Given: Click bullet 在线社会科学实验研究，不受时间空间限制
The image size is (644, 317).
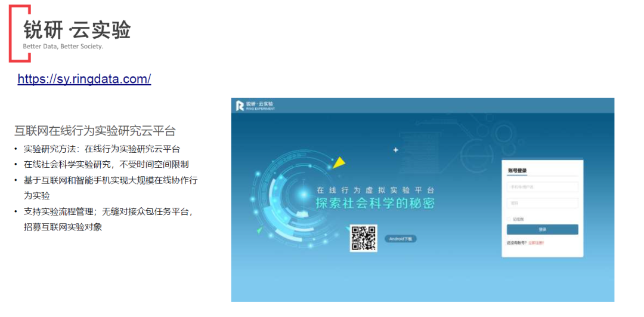Looking at the screenshot, I should (x=106, y=164).
